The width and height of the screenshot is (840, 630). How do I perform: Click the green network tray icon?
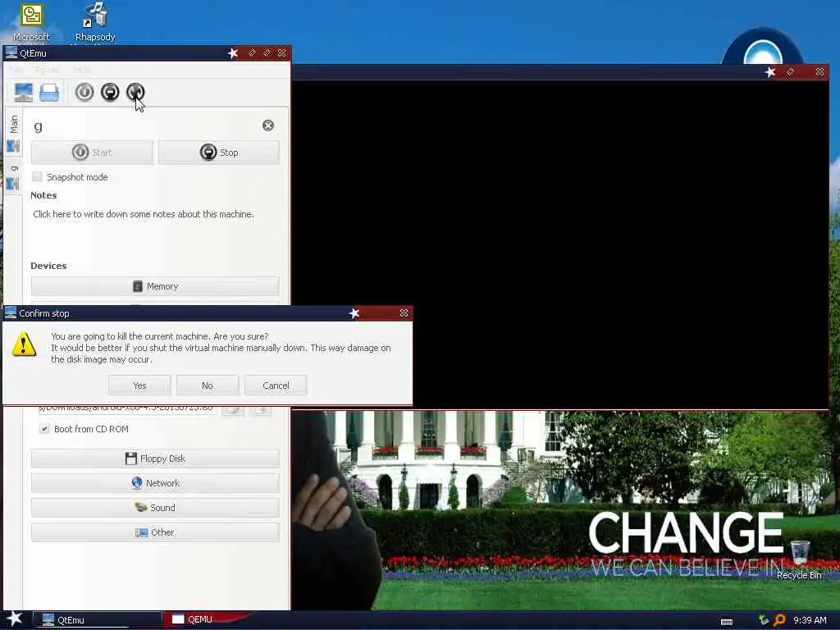(x=764, y=620)
